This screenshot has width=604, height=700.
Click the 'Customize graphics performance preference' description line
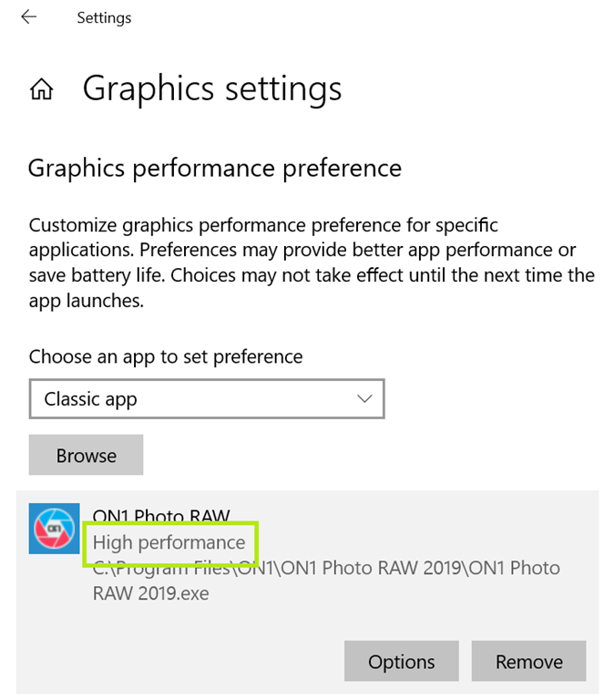[263, 225]
